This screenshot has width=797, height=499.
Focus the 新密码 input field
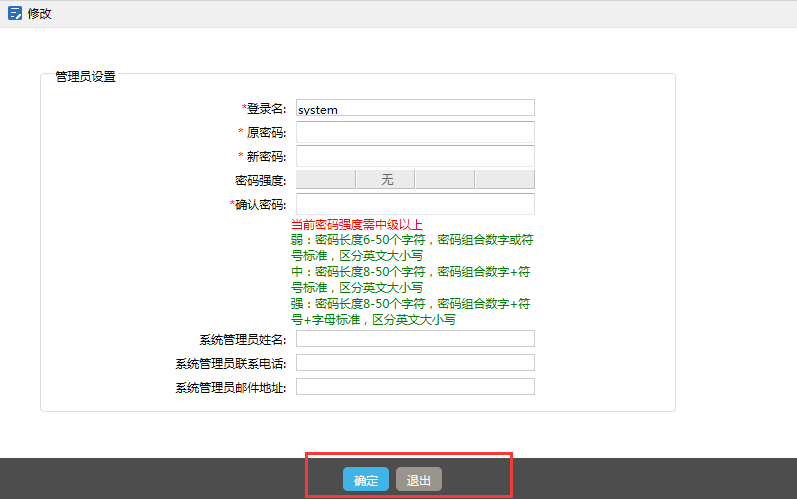(x=415, y=156)
